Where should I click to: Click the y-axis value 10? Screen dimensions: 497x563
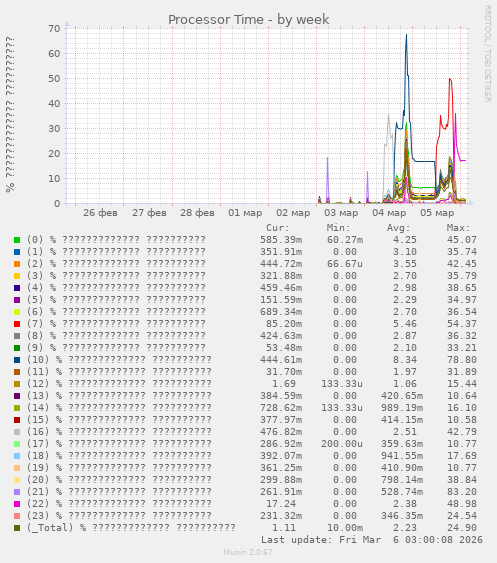pyautogui.click(x=54, y=178)
